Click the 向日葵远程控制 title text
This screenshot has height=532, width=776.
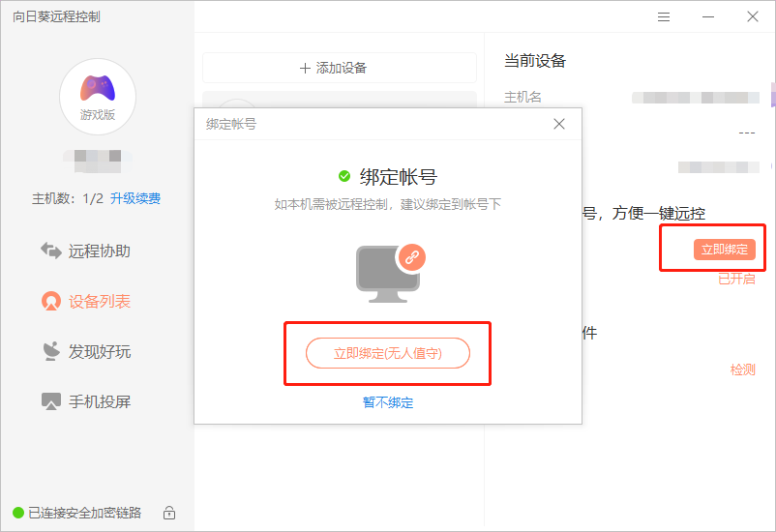[x=56, y=16]
